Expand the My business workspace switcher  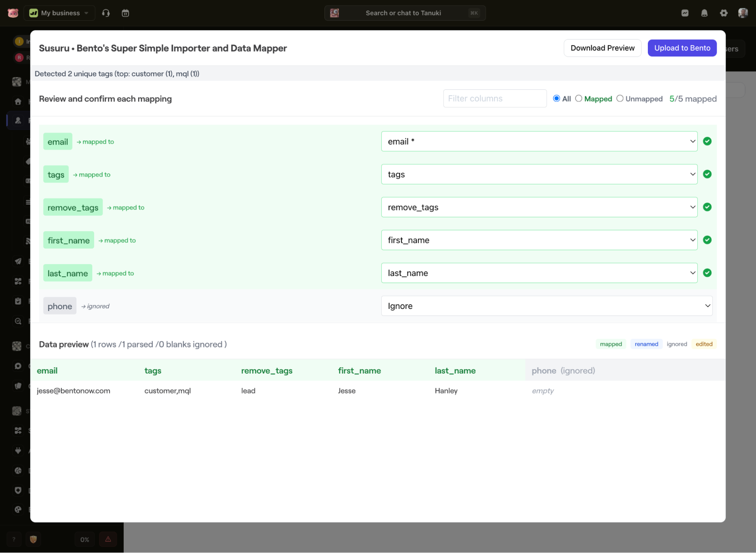[x=60, y=13]
